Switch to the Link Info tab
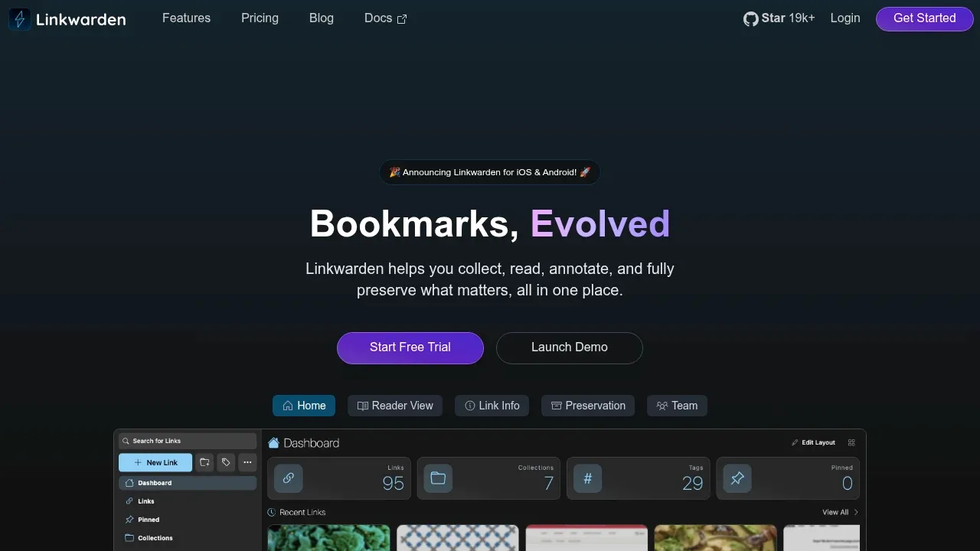 pyautogui.click(x=492, y=406)
